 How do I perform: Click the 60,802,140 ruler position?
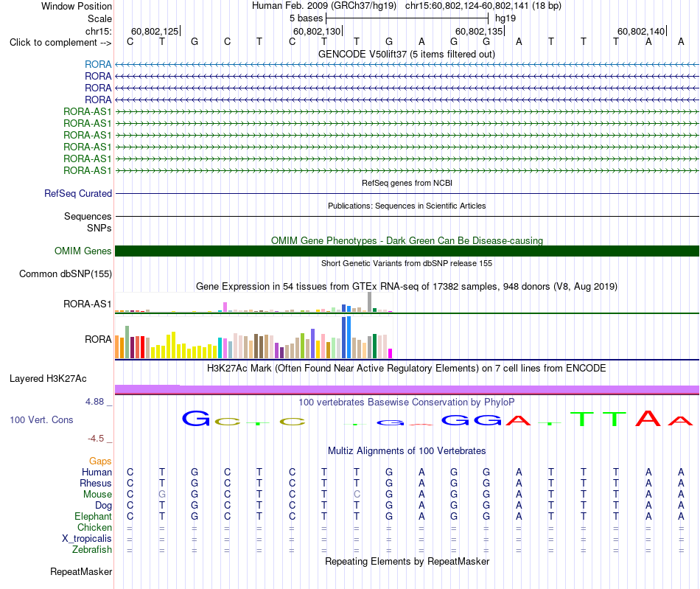tap(641, 31)
